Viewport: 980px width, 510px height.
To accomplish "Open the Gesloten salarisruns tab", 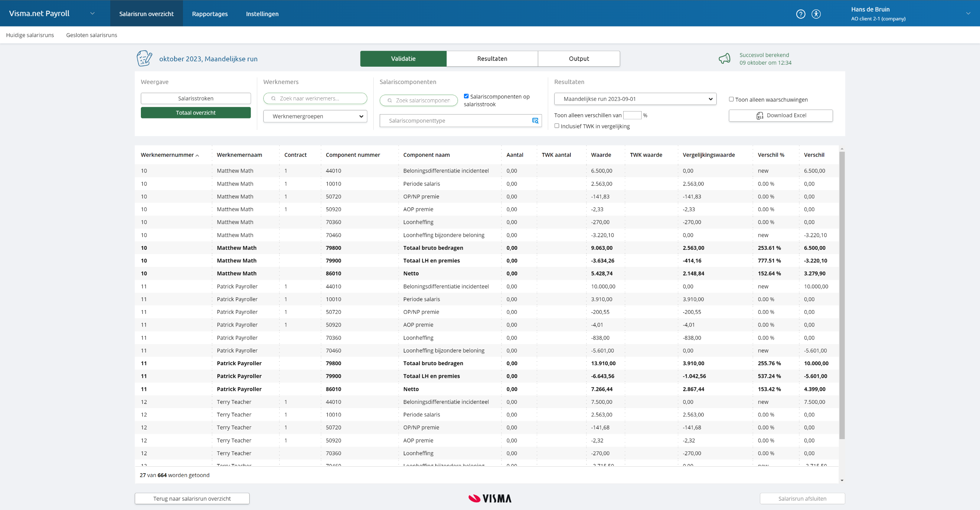I will (x=91, y=34).
